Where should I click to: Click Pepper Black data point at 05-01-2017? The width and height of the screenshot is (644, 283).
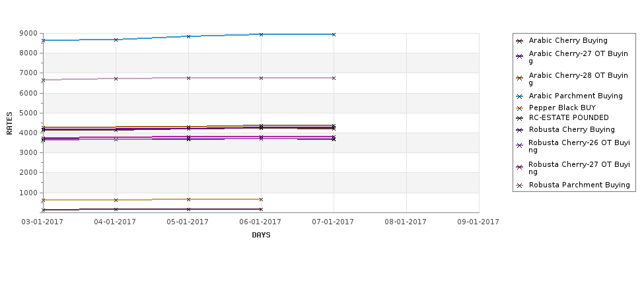click(x=188, y=199)
